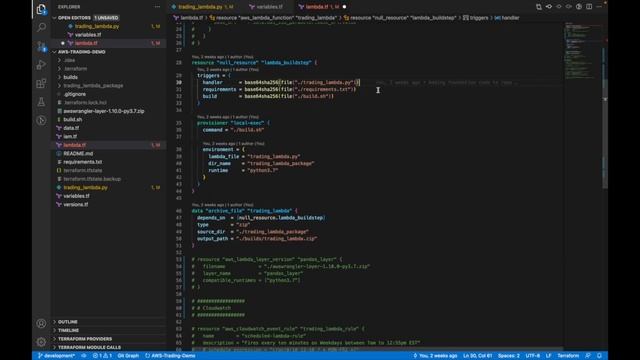This screenshot has width=640, height=360.
Task: Click the open changes icon in editor toolbar
Action: (x=539, y=7)
